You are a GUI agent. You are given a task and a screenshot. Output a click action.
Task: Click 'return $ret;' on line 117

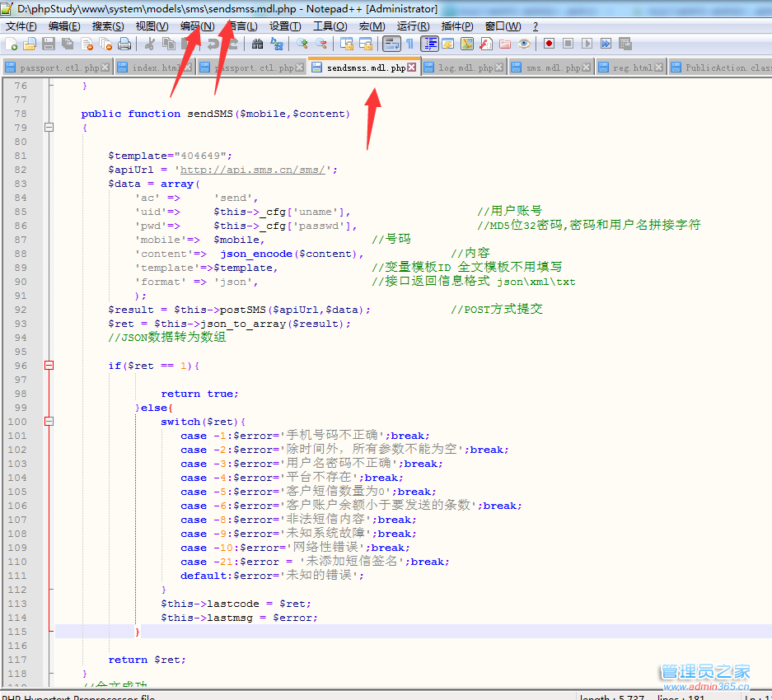(x=147, y=660)
